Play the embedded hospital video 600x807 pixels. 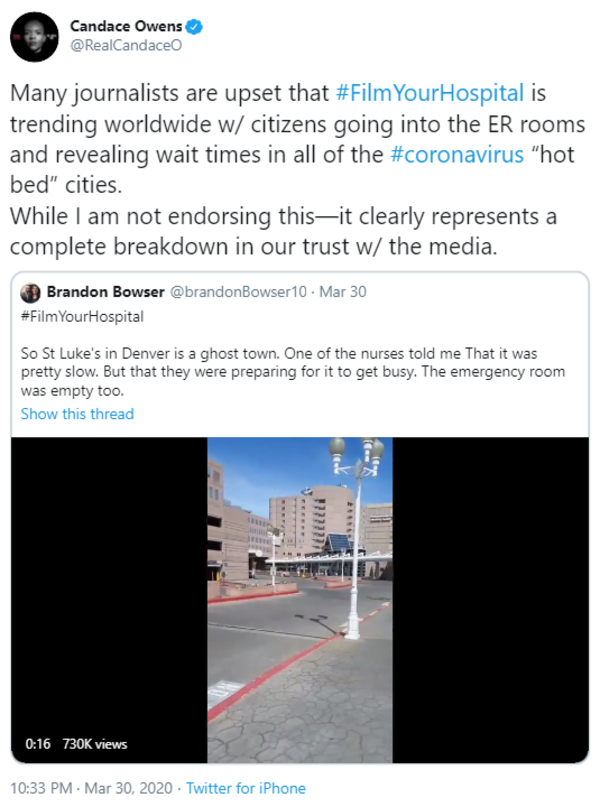299,600
